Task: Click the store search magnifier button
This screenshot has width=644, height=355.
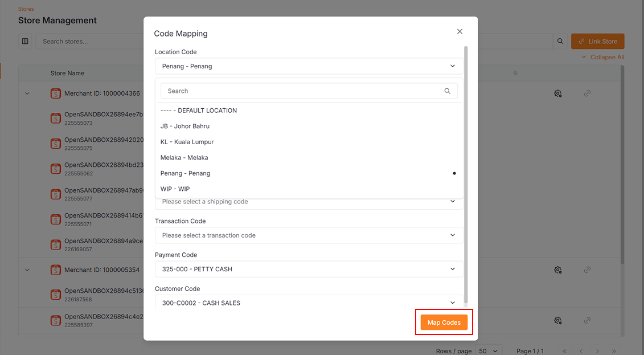Action: (x=560, y=42)
